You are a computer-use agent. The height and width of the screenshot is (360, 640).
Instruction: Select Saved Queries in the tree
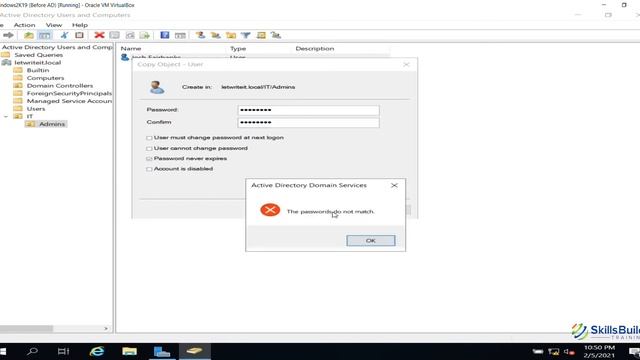[x=38, y=55]
